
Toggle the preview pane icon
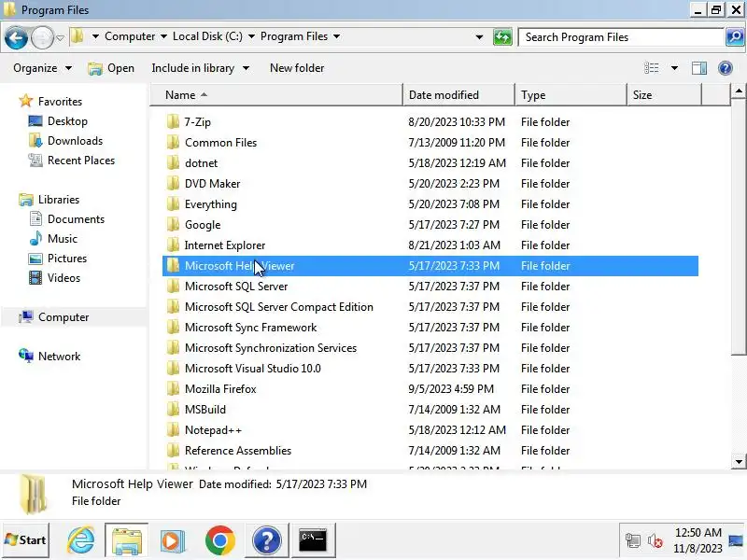point(698,68)
